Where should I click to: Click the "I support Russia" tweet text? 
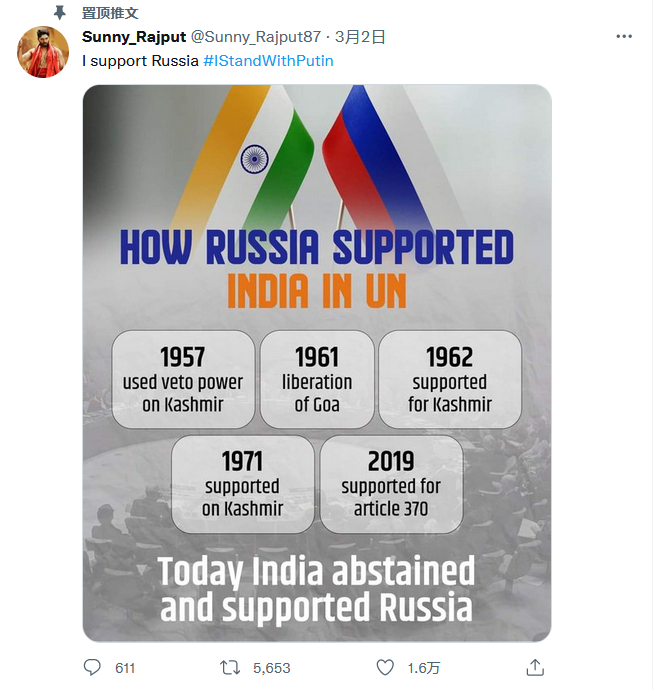(x=140, y=60)
